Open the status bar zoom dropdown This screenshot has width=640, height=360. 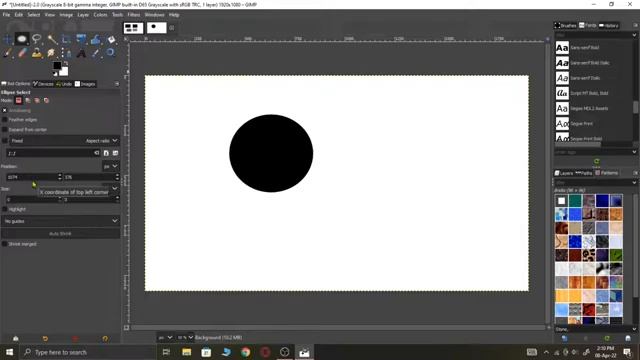coord(185,338)
